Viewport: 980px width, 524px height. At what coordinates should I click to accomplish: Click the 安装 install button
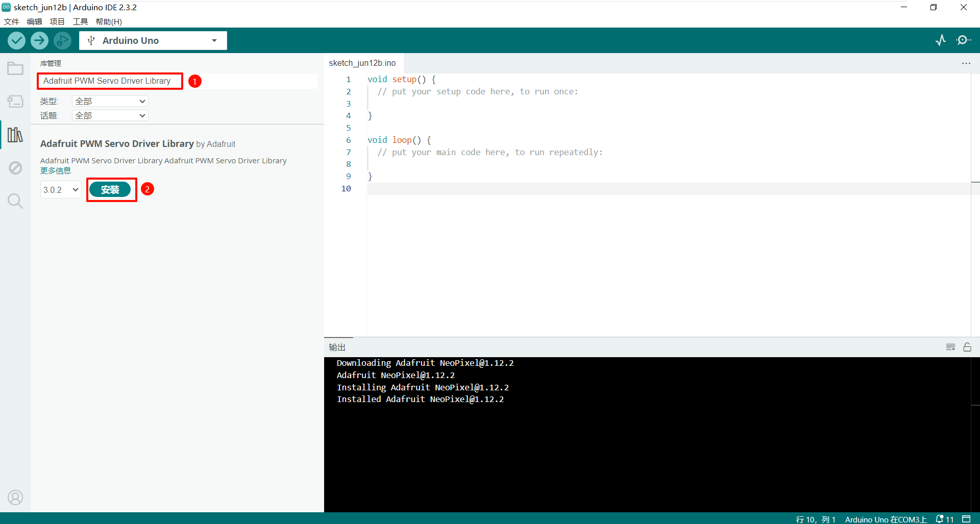110,190
